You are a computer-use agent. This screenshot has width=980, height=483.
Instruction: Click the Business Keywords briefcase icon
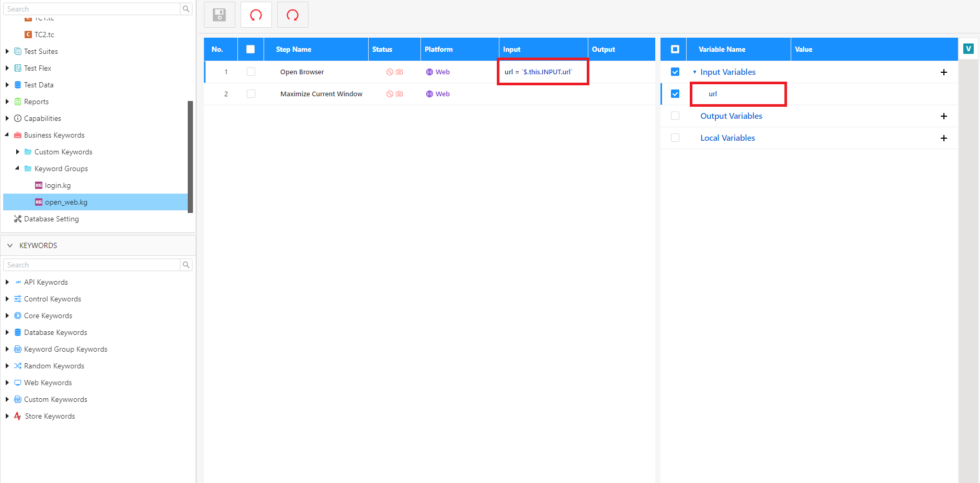[18, 135]
